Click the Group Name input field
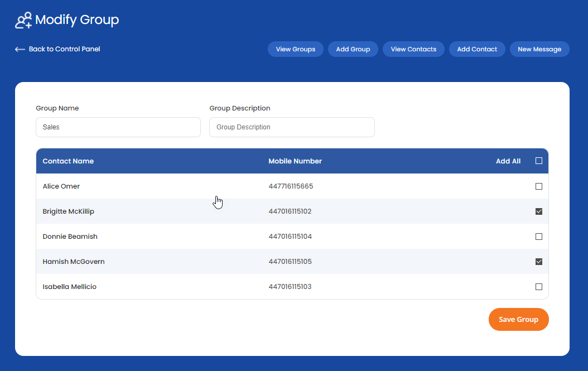This screenshot has height=371, width=588. click(x=118, y=127)
